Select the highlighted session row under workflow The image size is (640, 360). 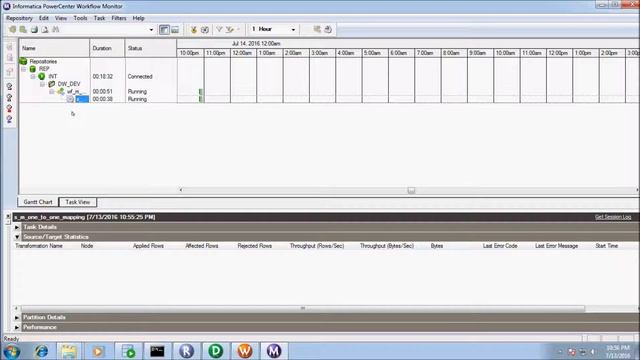click(x=82, y=99)
